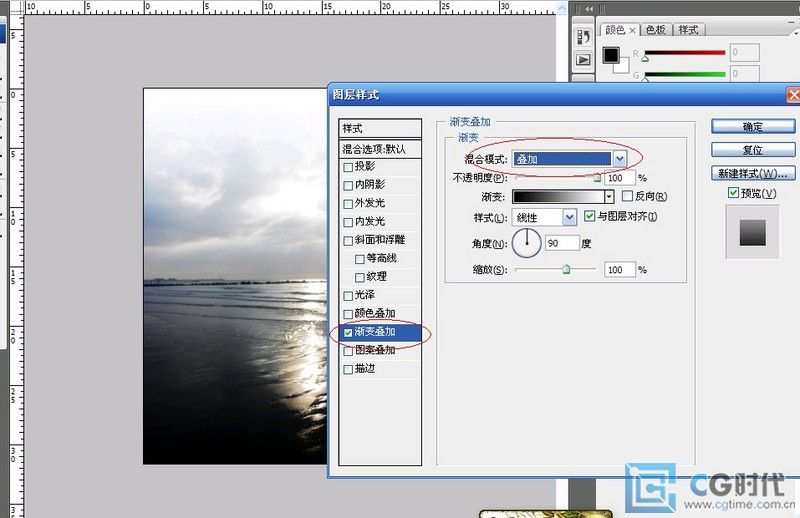Close the Layer Style dialog with X
This screenshot has height=518, width=800.
coord(793,96)
